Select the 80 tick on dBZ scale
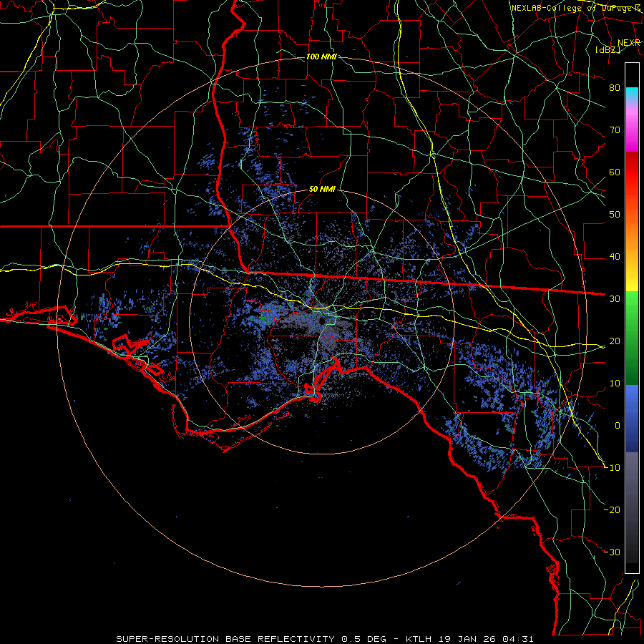 pos(615,87)
